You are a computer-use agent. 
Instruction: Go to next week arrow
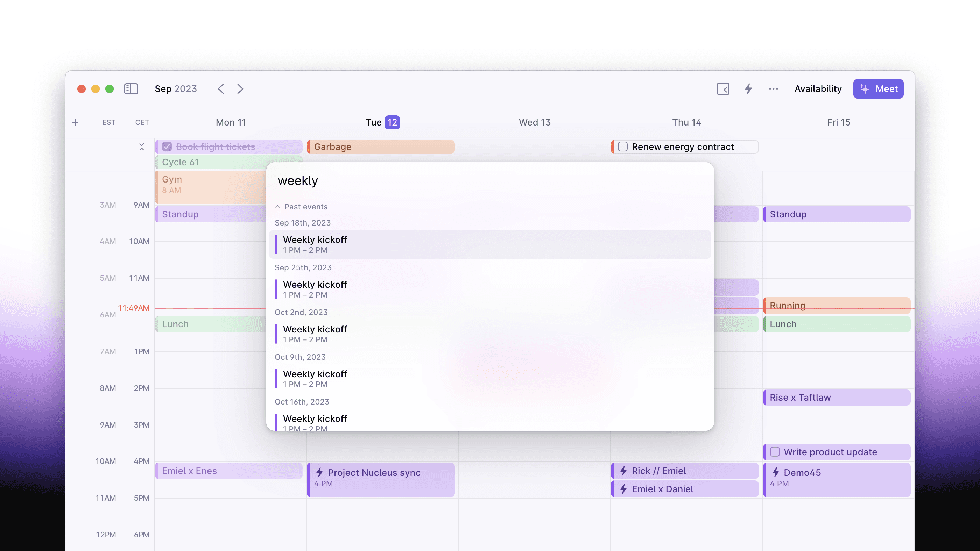pos(240,88)
